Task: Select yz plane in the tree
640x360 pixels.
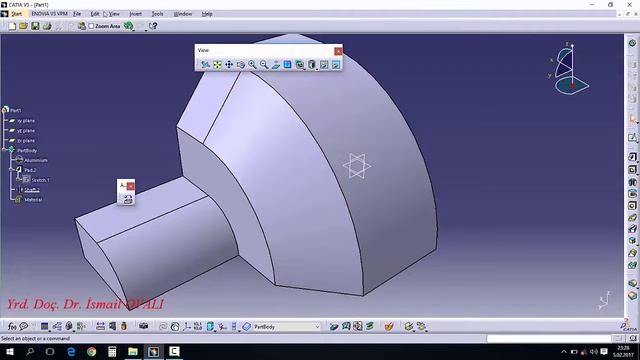Action: coord(26,131)
